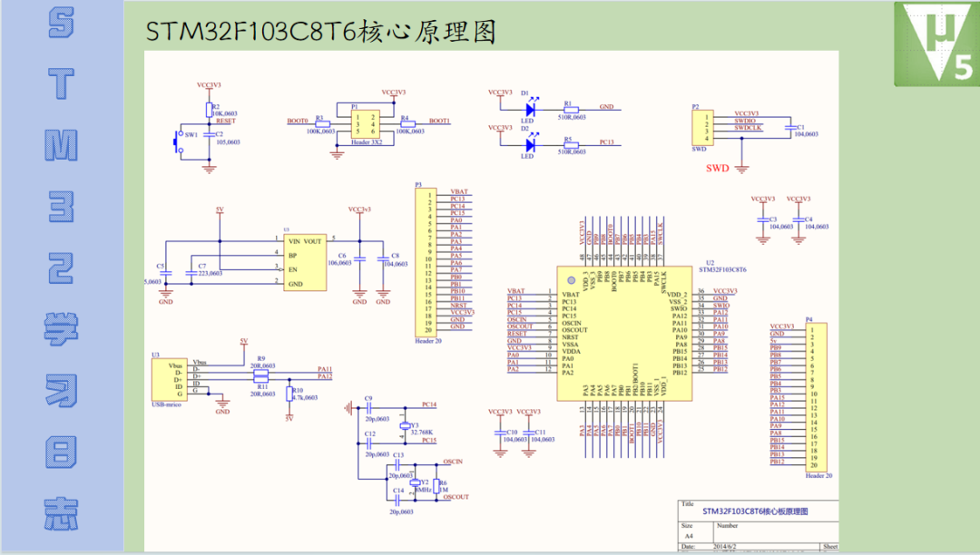Select resistor R4 next to BOOT1
This screenshot has width=980, height=555.
coord(407,124)
